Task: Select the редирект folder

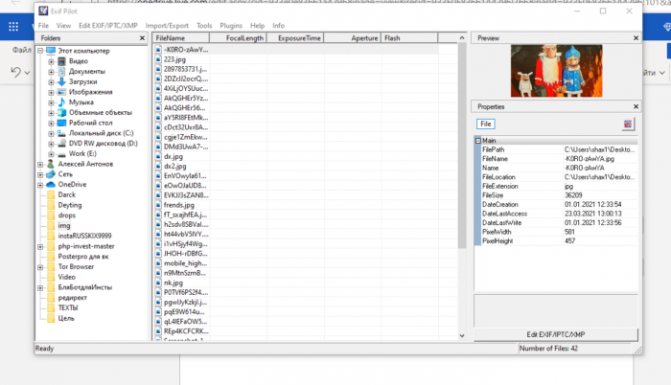Action: click(x=72, y=298)
